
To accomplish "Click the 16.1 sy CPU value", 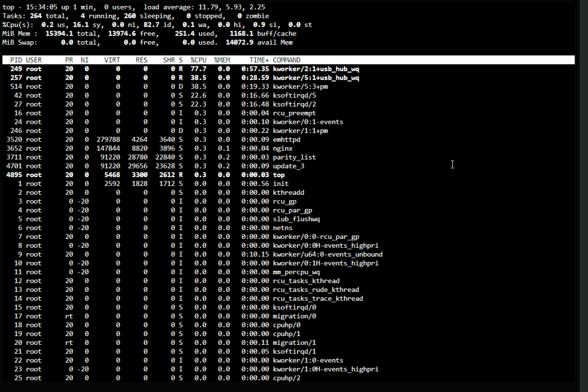I will [x=81, y=25].
